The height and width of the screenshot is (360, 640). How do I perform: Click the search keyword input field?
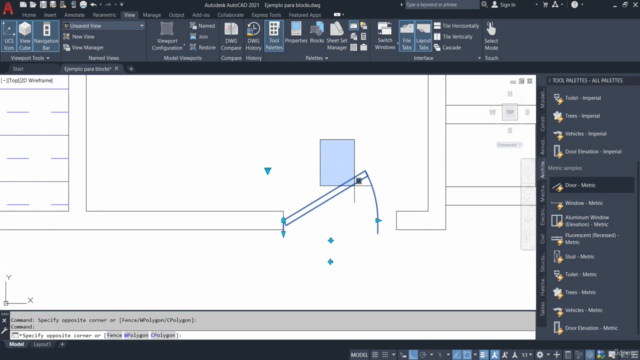click(x=441, y=4)
